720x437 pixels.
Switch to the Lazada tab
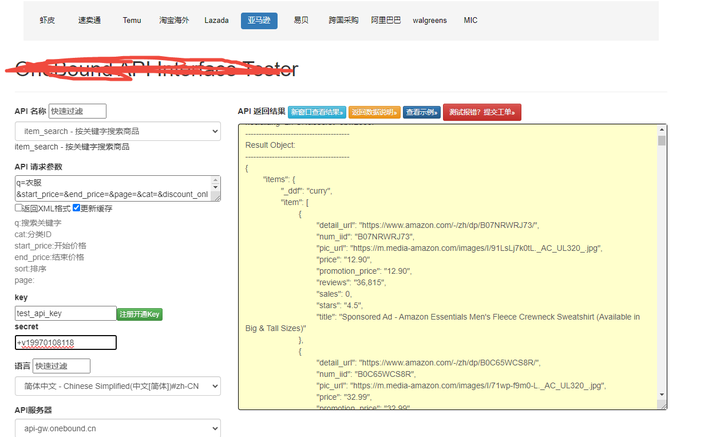216,20
